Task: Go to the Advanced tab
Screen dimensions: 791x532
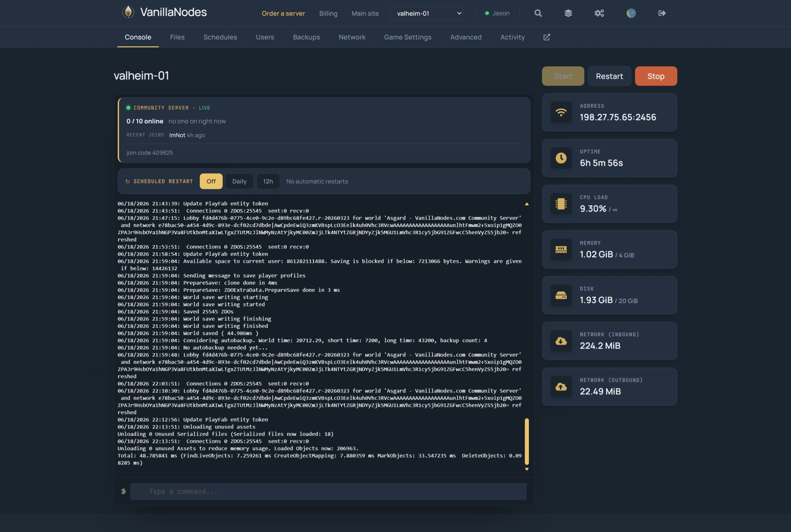Action: point(466,37)
